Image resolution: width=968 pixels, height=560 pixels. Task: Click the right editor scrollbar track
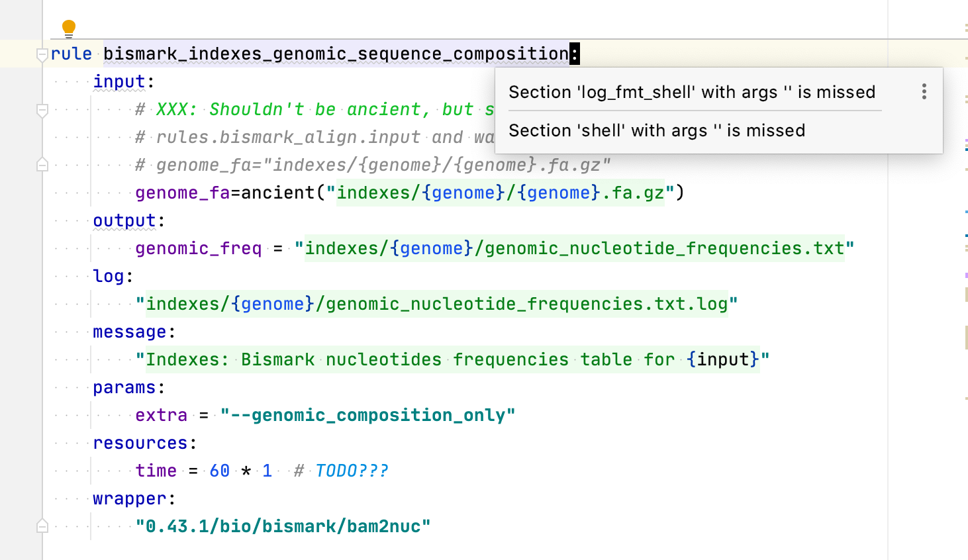pos(964,430)
